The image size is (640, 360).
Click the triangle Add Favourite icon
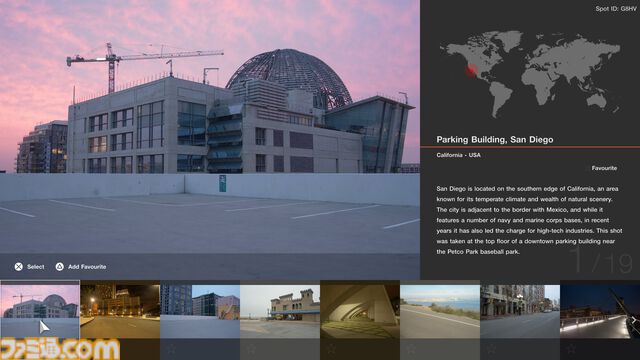[x=60, y=267]
